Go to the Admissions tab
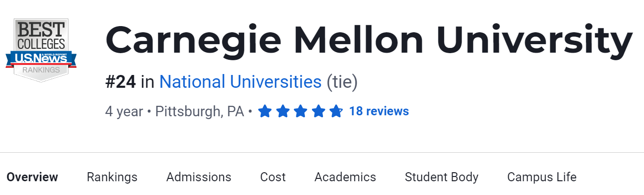The height and width of the screenshot is (195, 644). [199, 177]
